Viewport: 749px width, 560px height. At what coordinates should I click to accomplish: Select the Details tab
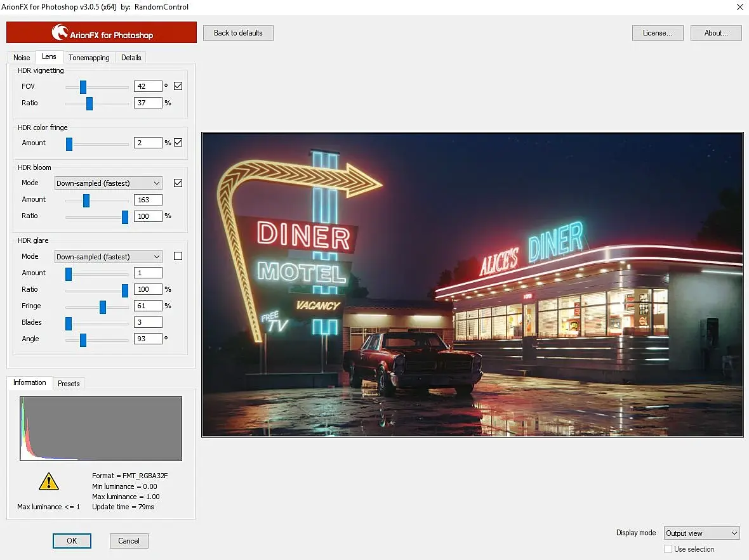131,58
